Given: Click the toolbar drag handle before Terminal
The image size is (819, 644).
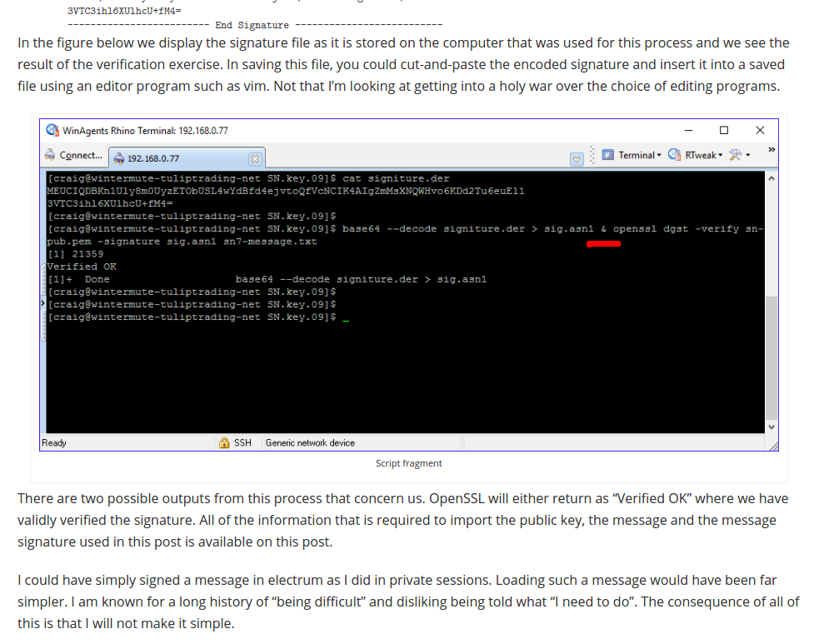Looking at the screenshot, I should coord(593,156).
